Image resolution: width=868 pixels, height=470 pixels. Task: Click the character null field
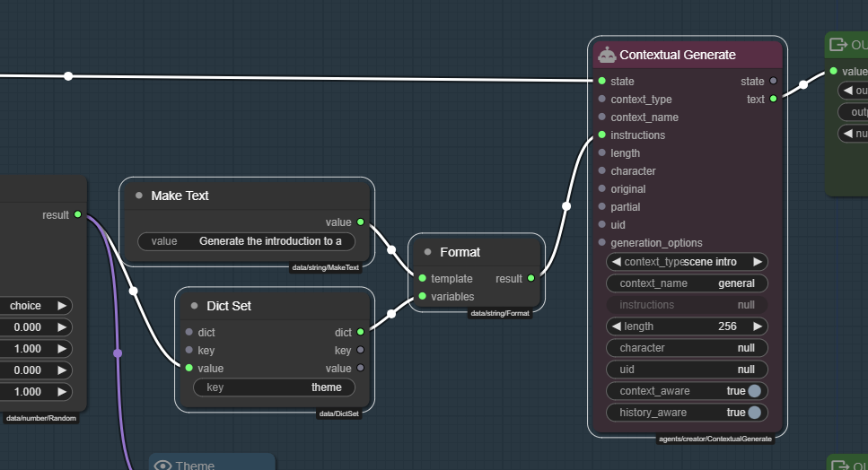688,348
